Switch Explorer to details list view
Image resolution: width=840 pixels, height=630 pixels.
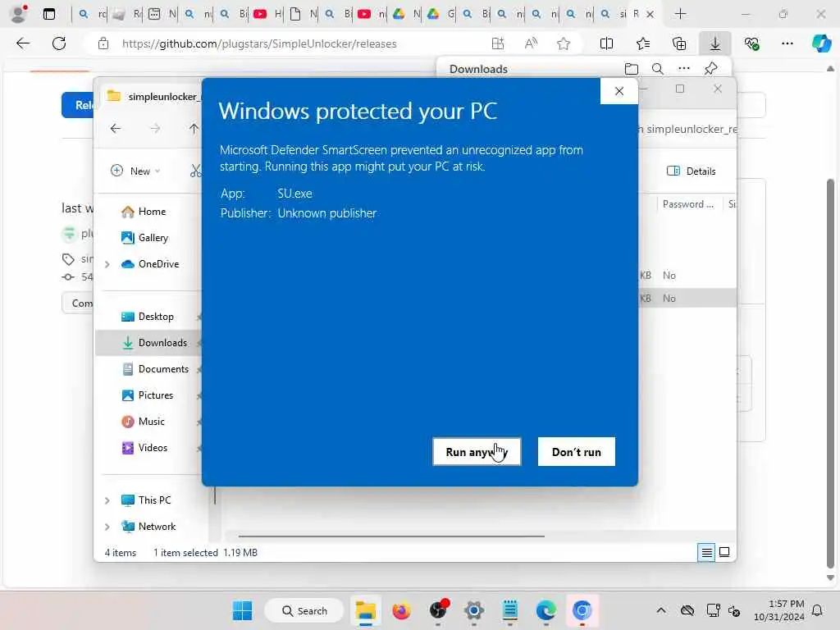click(x=706, y=552)
